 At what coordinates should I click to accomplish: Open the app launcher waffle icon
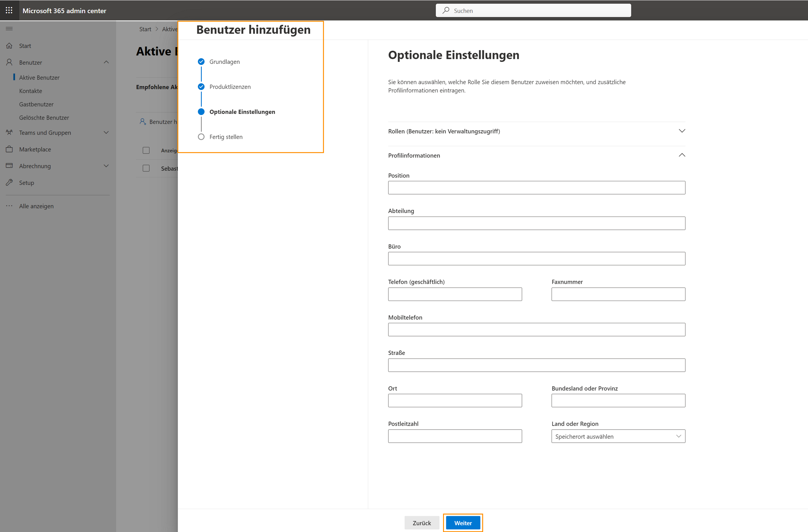tap(9, 11)
